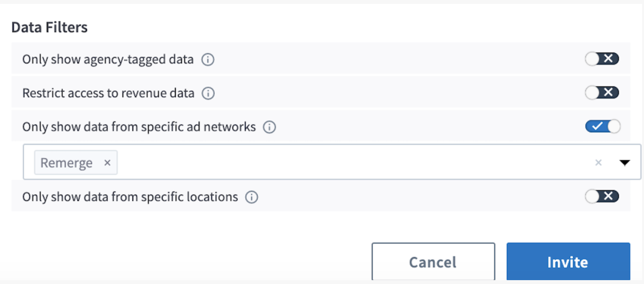Open the ad networks dropdown arrow
This screenshot has height=284, width=644.
point(624,162)
